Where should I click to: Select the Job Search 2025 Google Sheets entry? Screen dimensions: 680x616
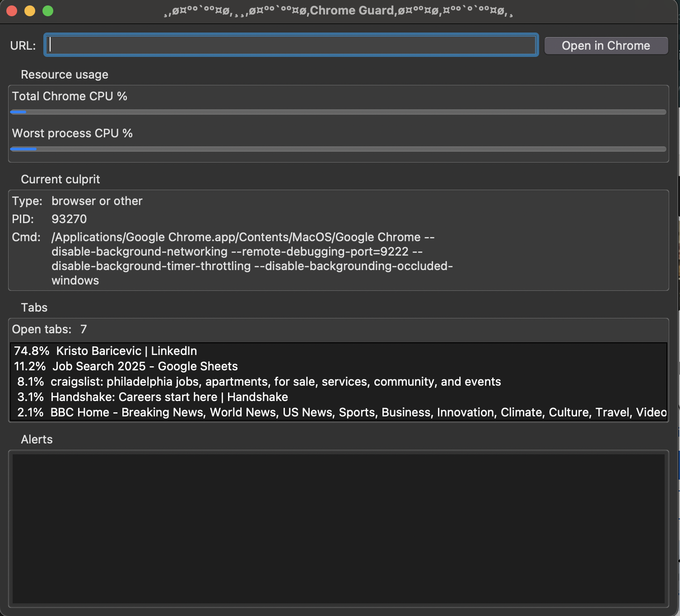[x=144, y=366]
